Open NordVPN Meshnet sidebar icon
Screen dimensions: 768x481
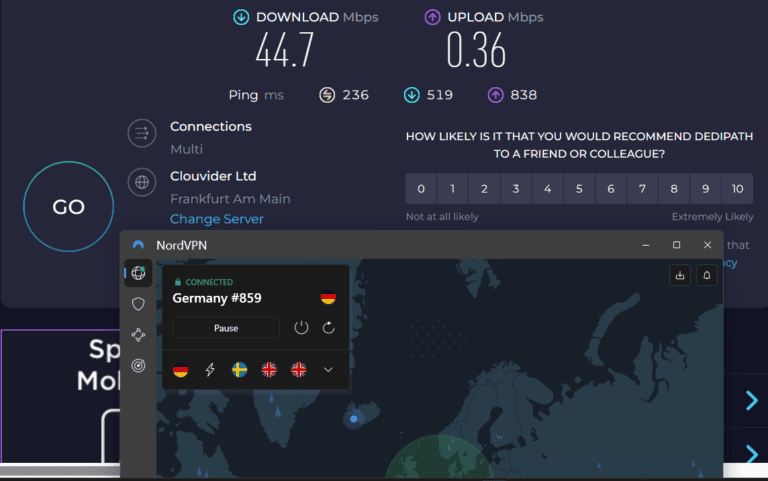pyautogui.click(x=138, y=335)
